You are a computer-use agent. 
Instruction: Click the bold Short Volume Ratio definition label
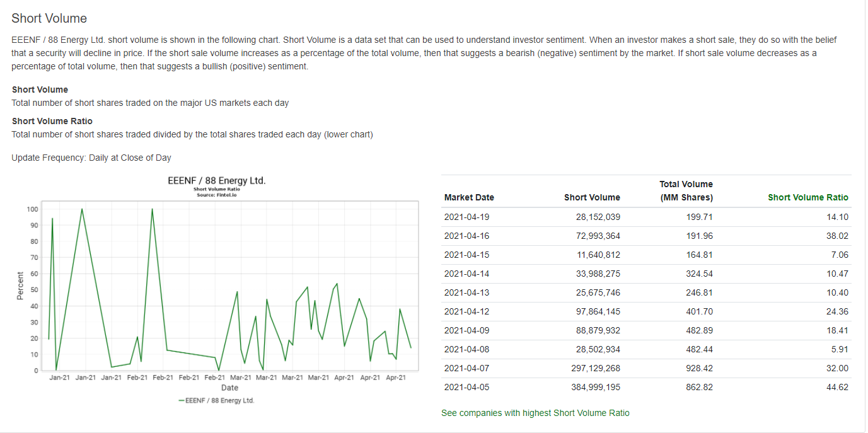pos(52,121)
